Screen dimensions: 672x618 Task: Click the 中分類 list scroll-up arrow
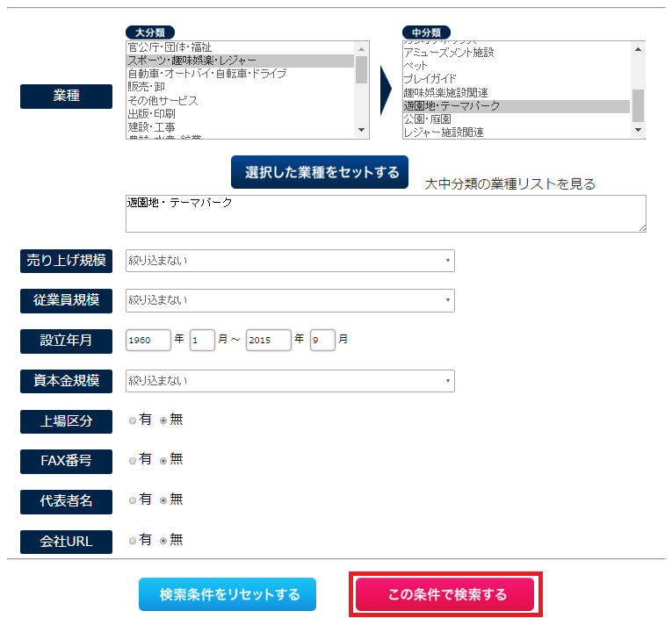[638, 47]
